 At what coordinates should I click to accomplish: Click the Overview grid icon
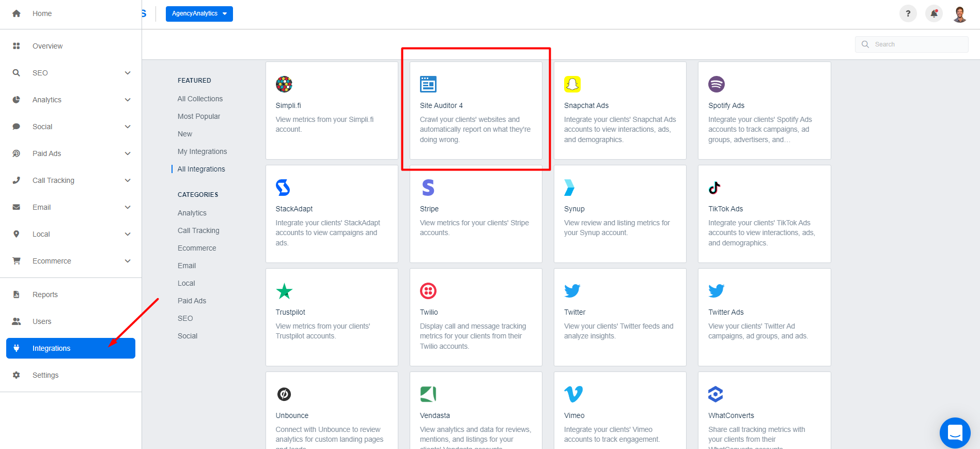pyautogui.click(x=17, y=46)
